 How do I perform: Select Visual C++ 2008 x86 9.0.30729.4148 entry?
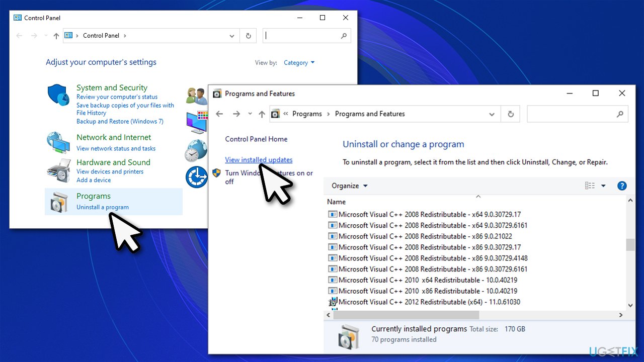click(x=428, y=258)
